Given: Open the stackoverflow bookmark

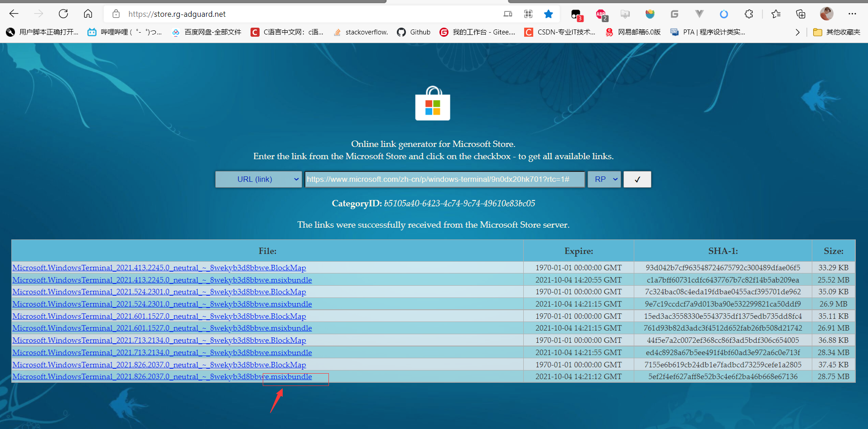Looking at the screenshot, I should tap(361, 32).
